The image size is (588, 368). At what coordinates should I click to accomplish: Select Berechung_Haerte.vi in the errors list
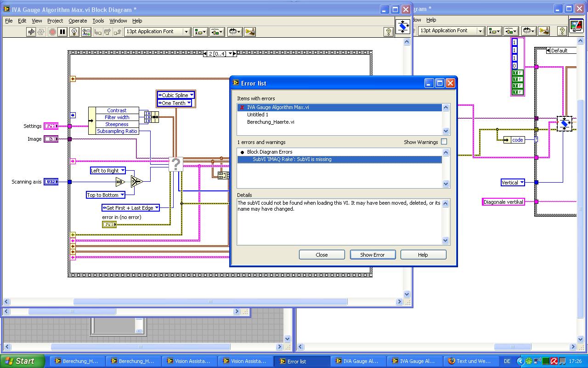pos(271,122)
